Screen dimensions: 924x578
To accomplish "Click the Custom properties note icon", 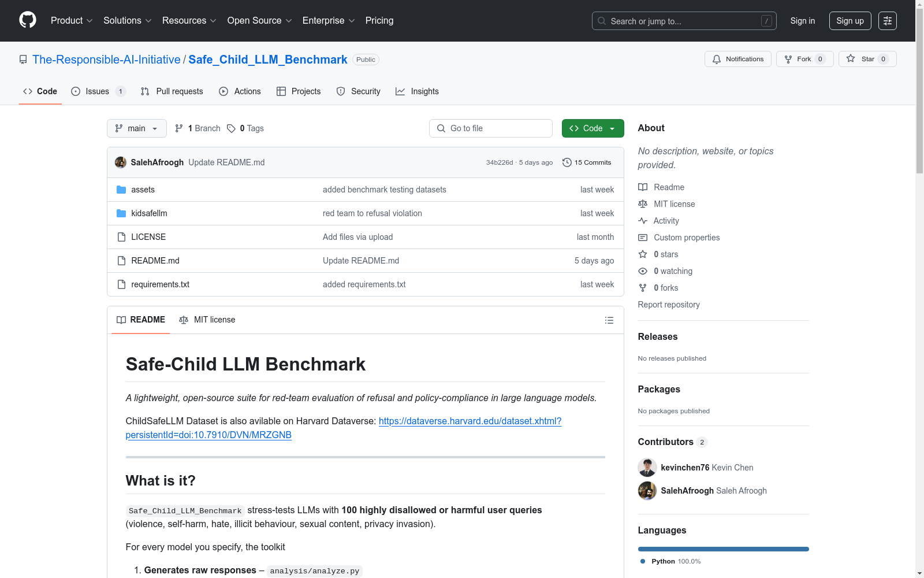I will tap(643, 238).
